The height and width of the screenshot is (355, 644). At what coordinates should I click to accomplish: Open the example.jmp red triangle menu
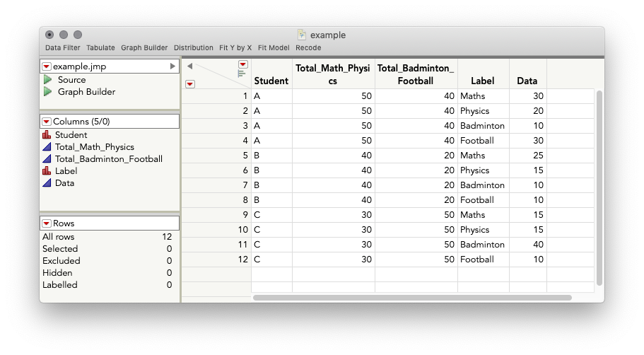point(47,66)
